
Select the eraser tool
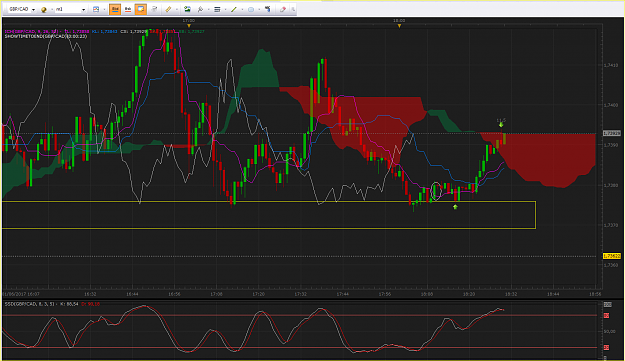pos(283,9)
